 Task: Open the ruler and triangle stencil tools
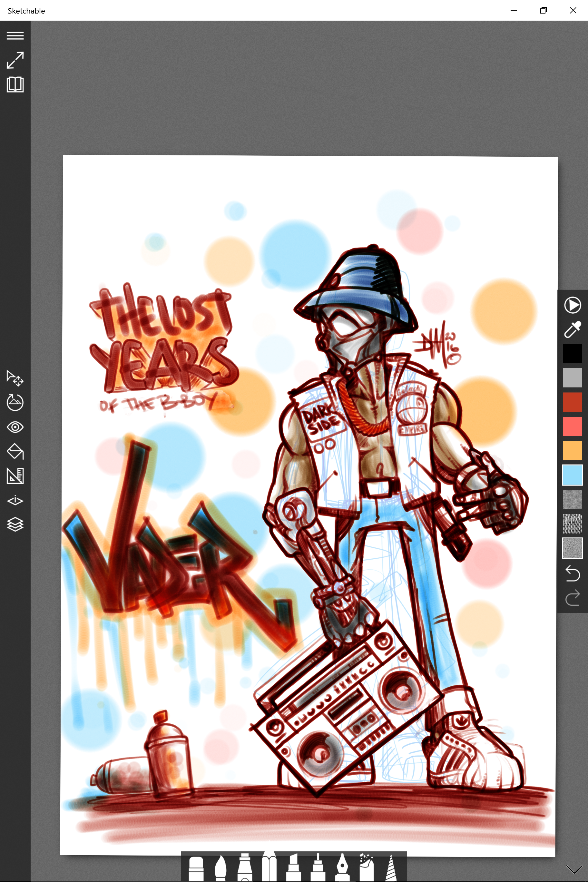(15, 475)
